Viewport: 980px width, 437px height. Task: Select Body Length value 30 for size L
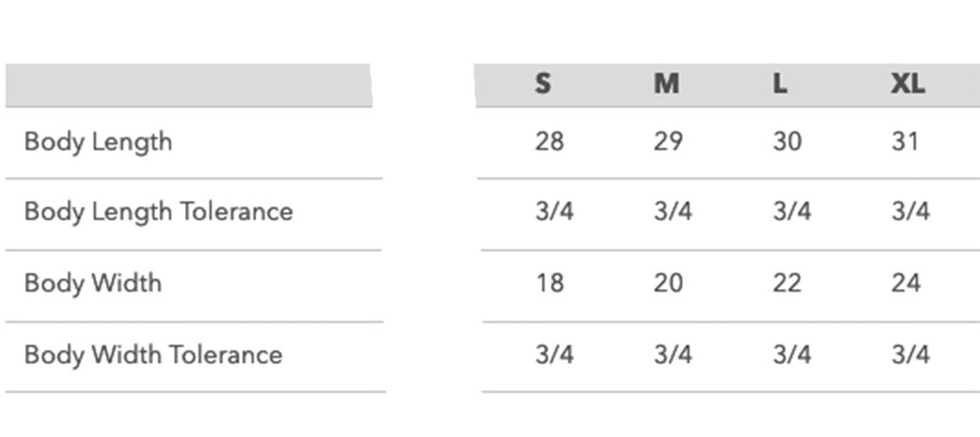click(787, 142)
